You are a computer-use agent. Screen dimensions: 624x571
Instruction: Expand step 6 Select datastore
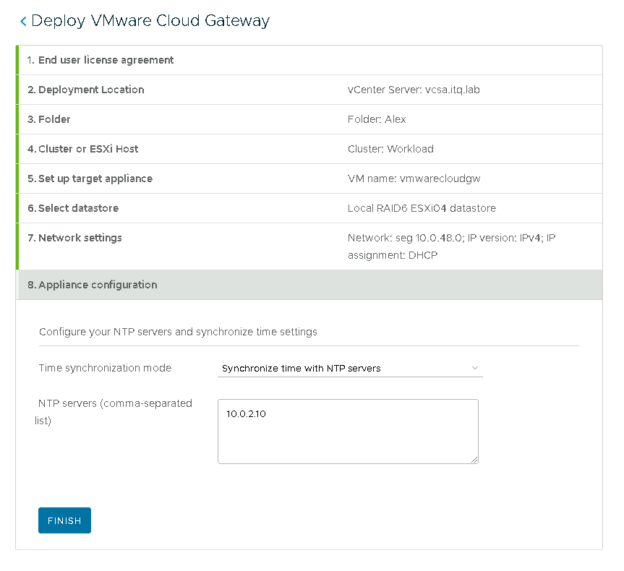pyautogui.click(x=309, y=208)
